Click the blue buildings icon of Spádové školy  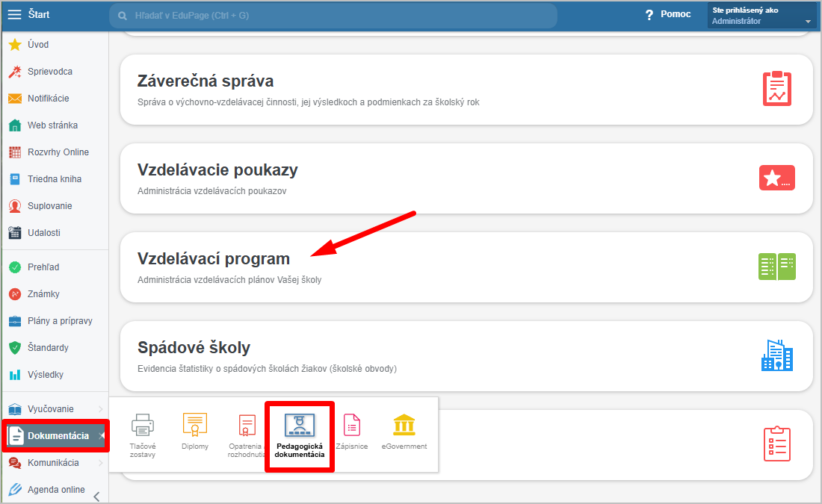pyautogui.click(x=777, y=355)
